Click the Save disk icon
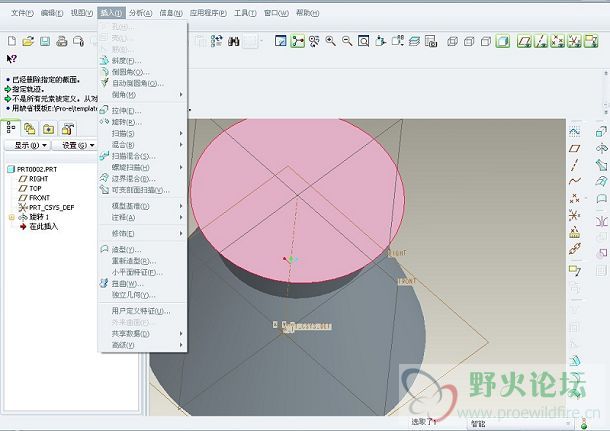610x431 pixels. point(45,41)
